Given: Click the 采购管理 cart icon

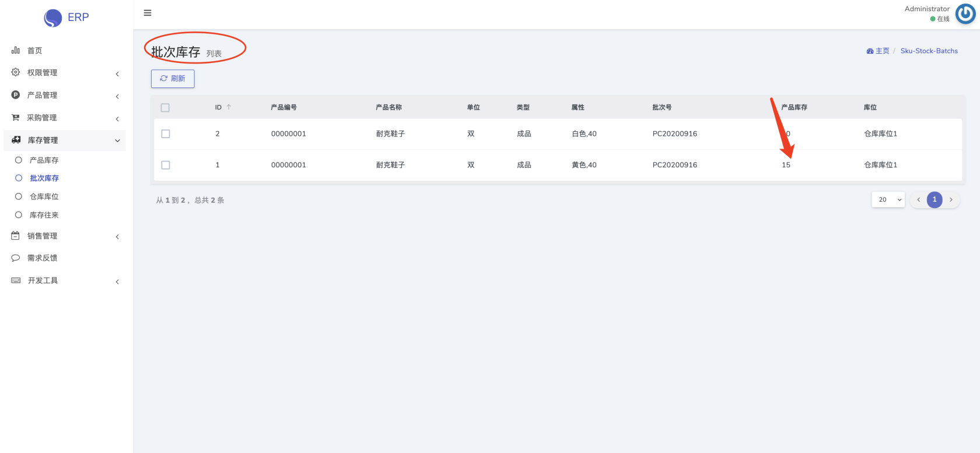Looking at the screenshot, I should (16, 117).
